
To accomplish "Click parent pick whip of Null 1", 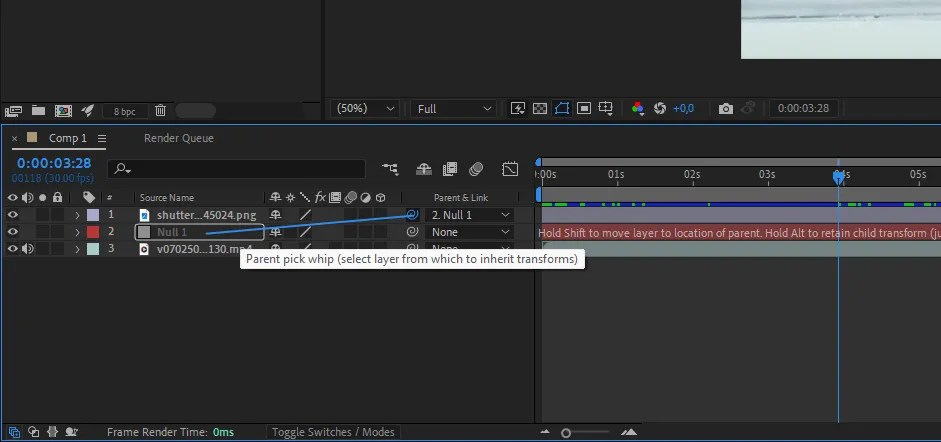I will 412,231.
